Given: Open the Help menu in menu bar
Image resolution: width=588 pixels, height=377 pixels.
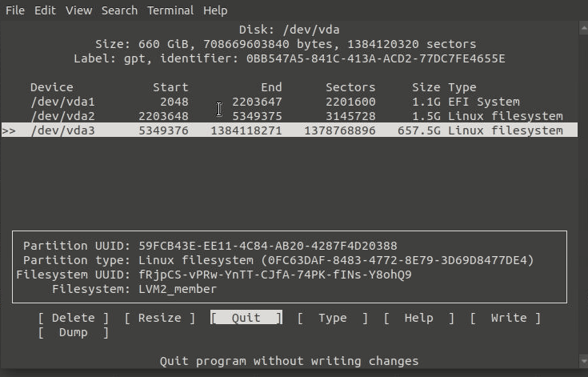Looking at the screenshot, I should [215, 10].
